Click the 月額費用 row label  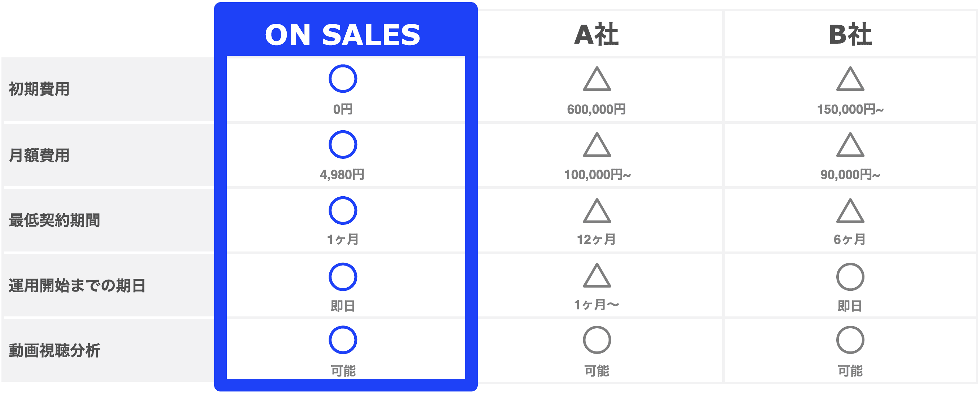click(x=39, y=156)
